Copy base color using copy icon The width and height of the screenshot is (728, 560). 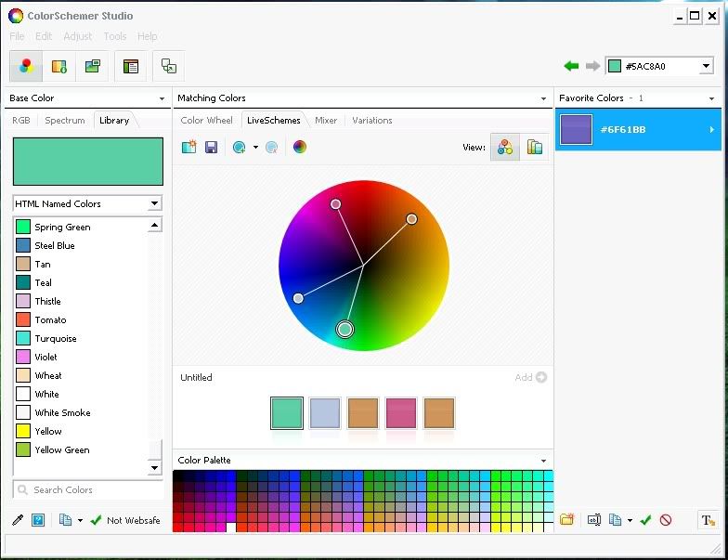(x=65, y=520)
